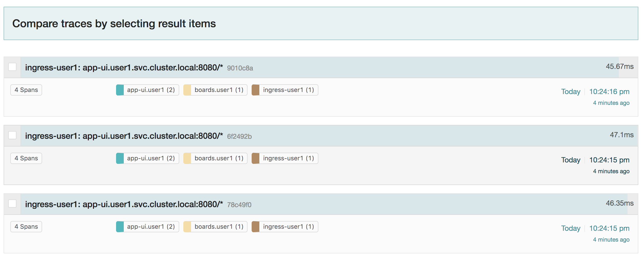Check the box for trace 78c49f0
Screen dimensions: 644x257
coord(12,204)
